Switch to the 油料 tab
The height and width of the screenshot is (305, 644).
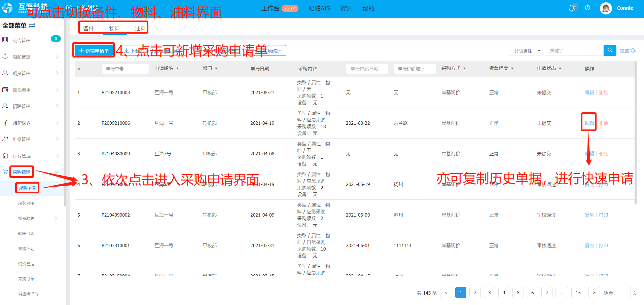click(x=140, y=28)
